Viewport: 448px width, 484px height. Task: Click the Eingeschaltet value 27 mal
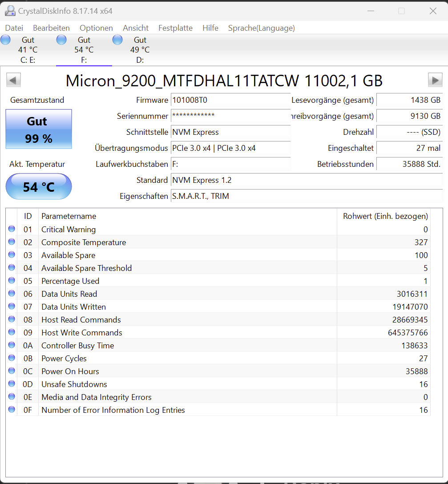click(x=409, y=148)
